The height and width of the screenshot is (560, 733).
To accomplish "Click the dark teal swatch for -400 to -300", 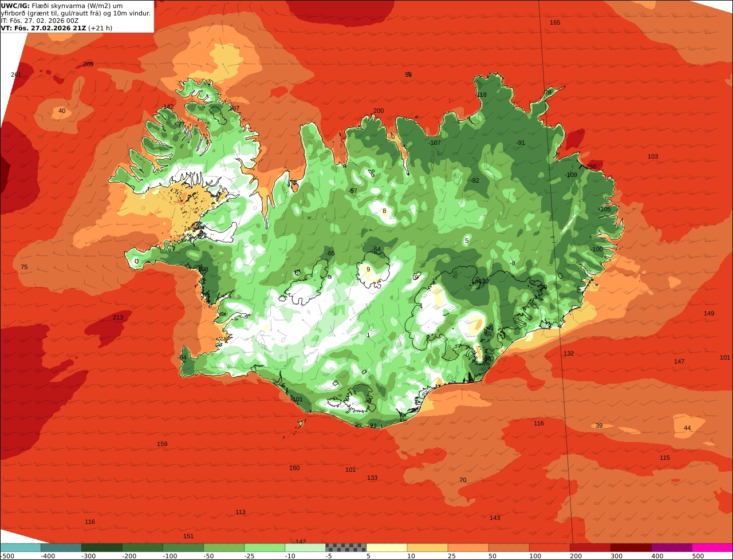I will (61, 547).
